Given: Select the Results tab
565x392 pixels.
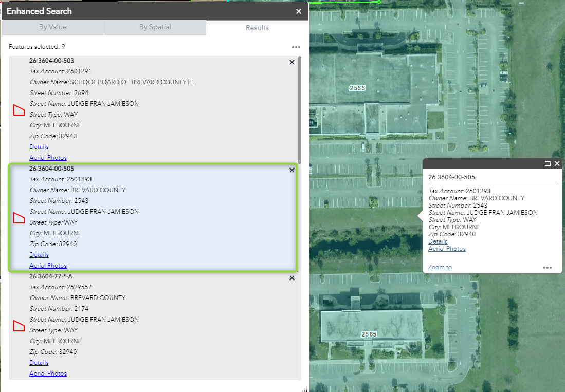Looking at the screenshot, I should pos(257,28).
